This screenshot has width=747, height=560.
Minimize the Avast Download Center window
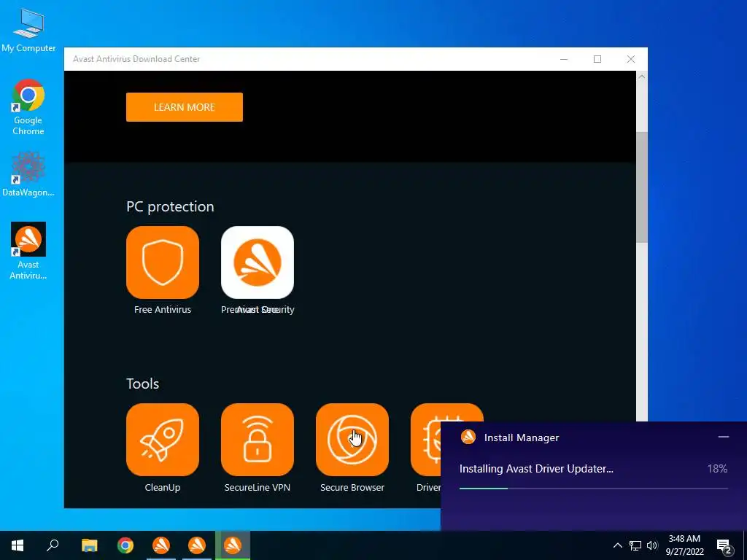(564, 59)
